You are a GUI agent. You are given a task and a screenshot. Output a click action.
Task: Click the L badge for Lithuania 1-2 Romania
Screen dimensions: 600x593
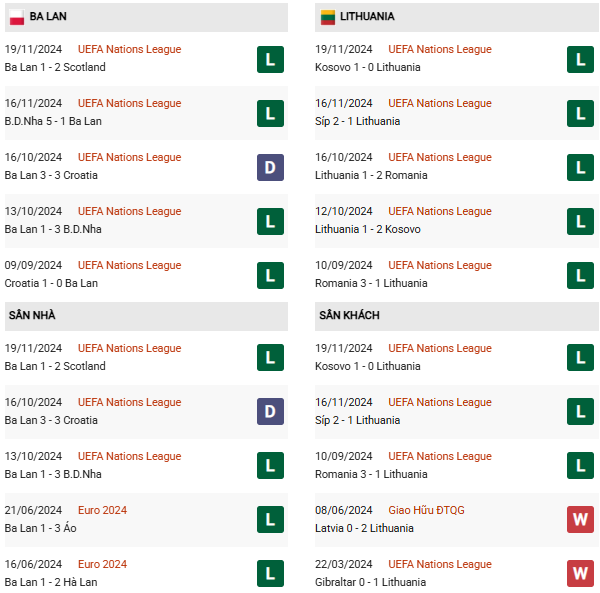pyautogui.click(x=580, y=167)
